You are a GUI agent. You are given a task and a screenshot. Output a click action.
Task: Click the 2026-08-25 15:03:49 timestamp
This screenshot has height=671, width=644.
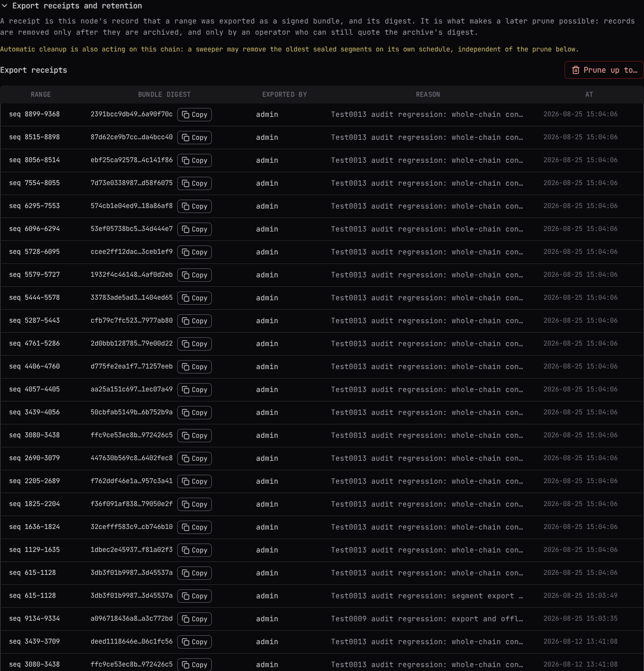(580, 596)
